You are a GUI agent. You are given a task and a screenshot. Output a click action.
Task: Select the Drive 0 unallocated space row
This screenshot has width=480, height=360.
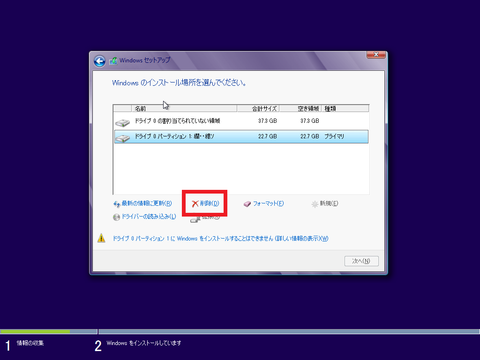pyautogui.click(x=241, y=121)
